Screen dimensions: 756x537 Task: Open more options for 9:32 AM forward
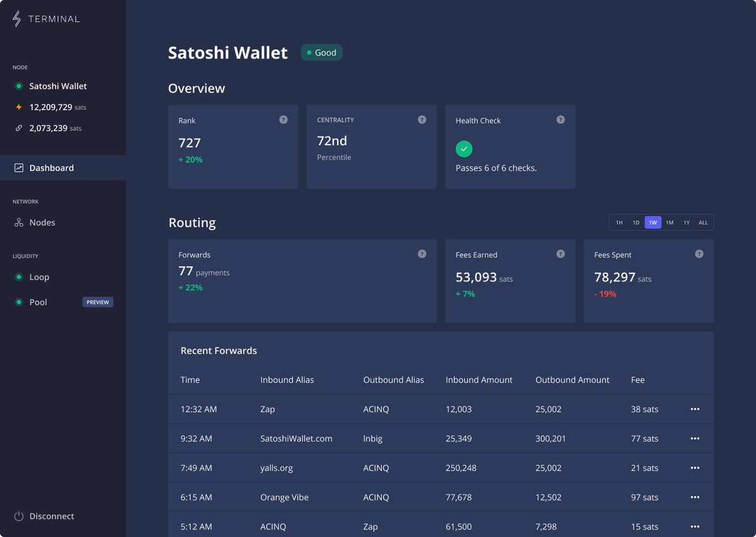(x=695, y=439)
